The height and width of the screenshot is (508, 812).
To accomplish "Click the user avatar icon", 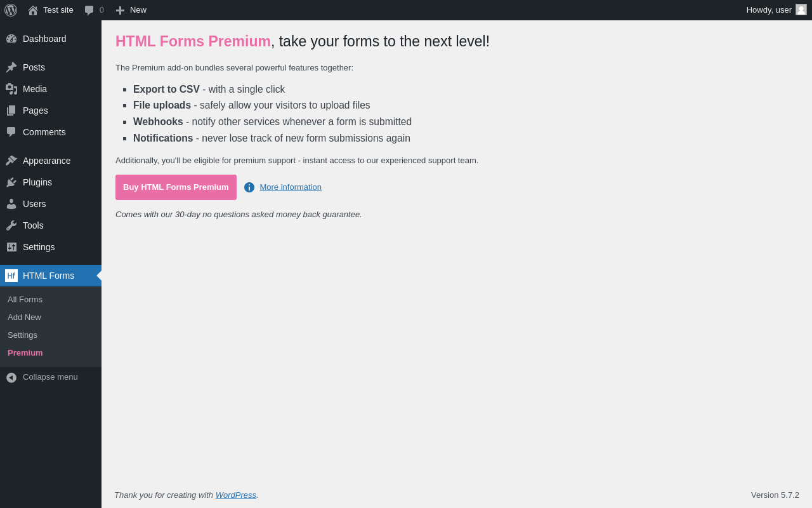I will [x=801, y=10].
